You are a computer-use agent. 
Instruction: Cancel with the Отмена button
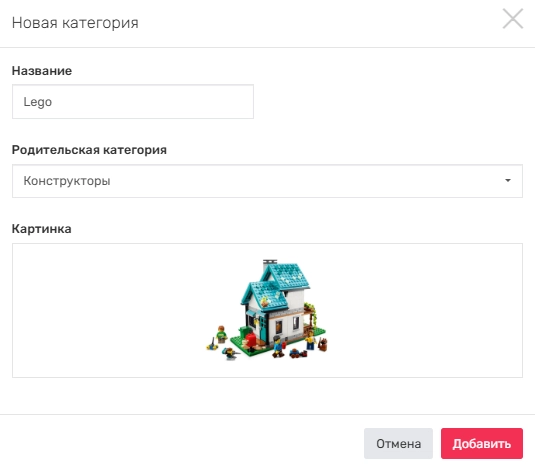(398, 444)
